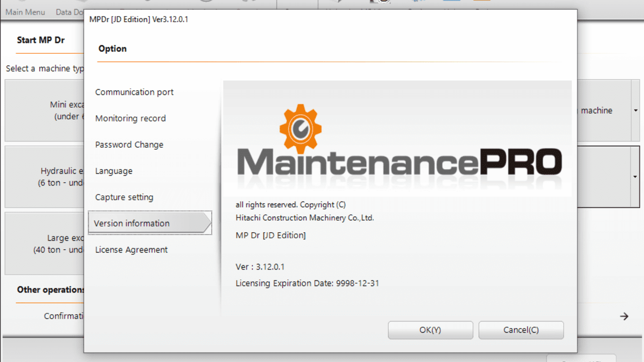Expand the dropdown arrow on the second machine row
The width and height of the screenshot is (644, 362).
(x=636, y=177)
